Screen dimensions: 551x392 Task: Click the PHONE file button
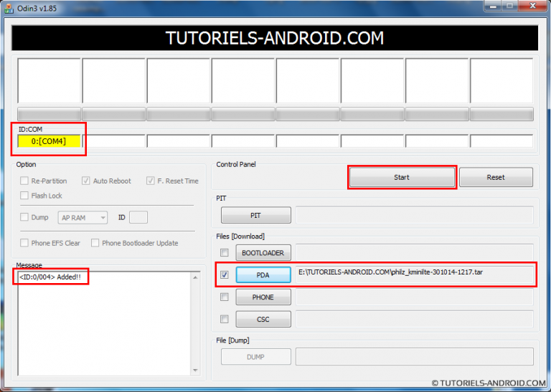[x=263, y=297]
